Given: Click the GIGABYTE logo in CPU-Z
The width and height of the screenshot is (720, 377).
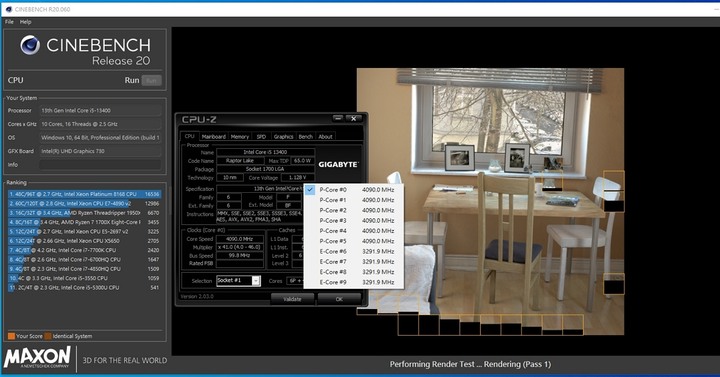Looking at the screenshot, I should (338, 164).
